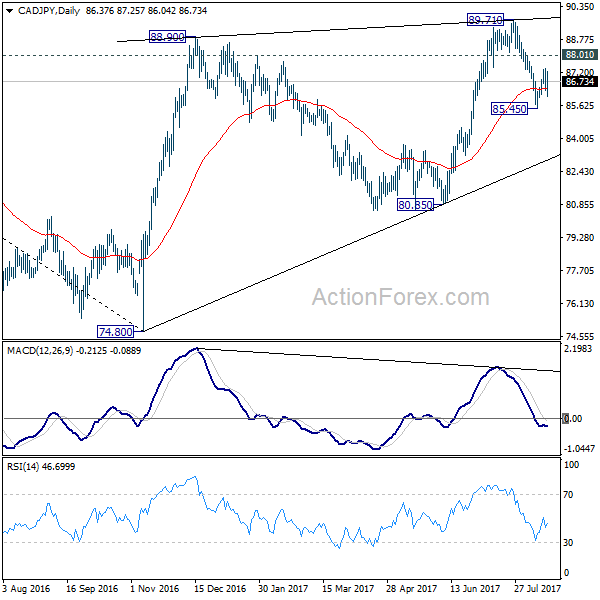The height and width of the screenshot is (600, 600).
Task: Click the 2.1983 MACD axis value
Action: (x=580, y=349)
